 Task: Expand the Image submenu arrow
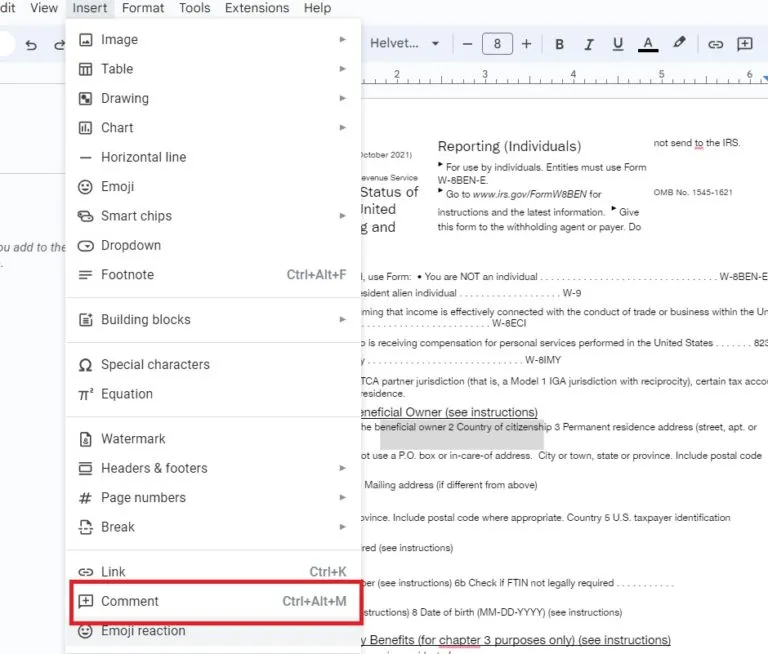[342, 40]
